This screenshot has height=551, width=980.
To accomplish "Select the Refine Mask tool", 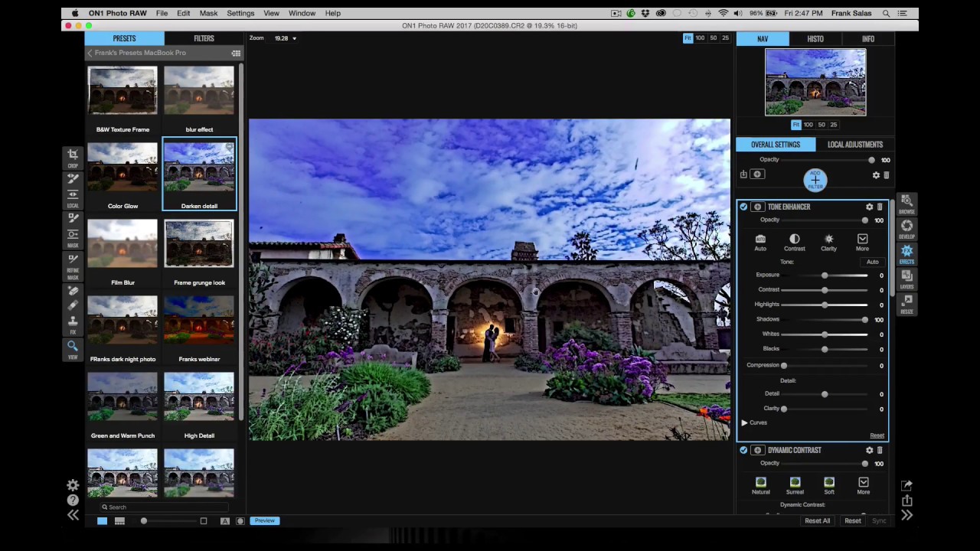I will (73, 265).
